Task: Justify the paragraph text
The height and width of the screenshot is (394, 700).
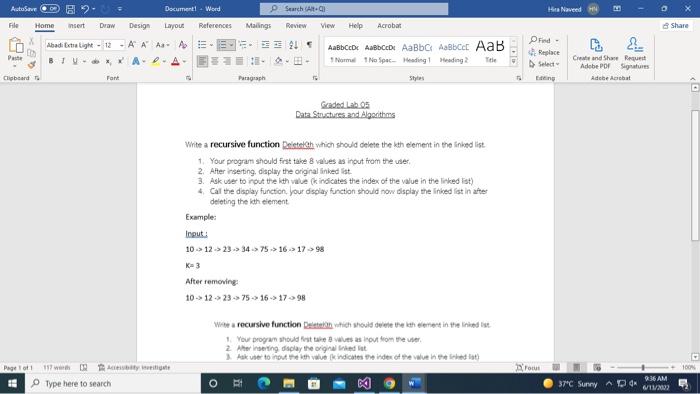Action: [x=240, y=61]
